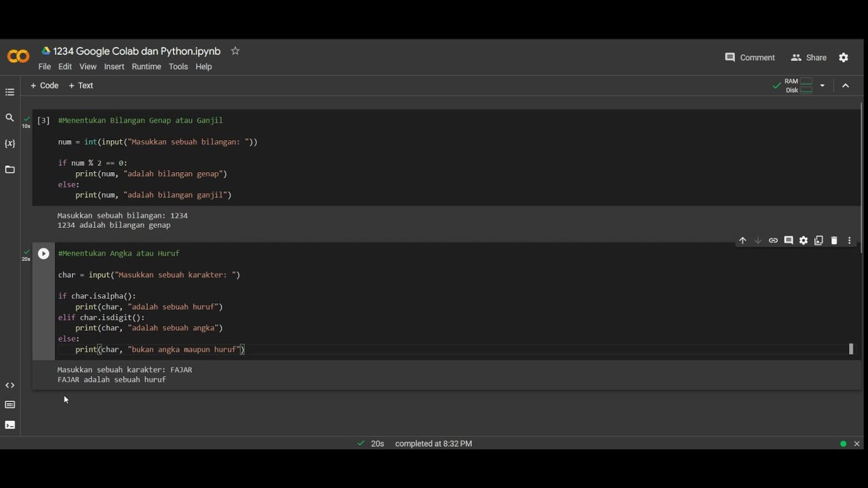View the RAM and Disk usage indicator
This screenshot has width=868, height=488.
pyautogui.click(x=799, y=85)
